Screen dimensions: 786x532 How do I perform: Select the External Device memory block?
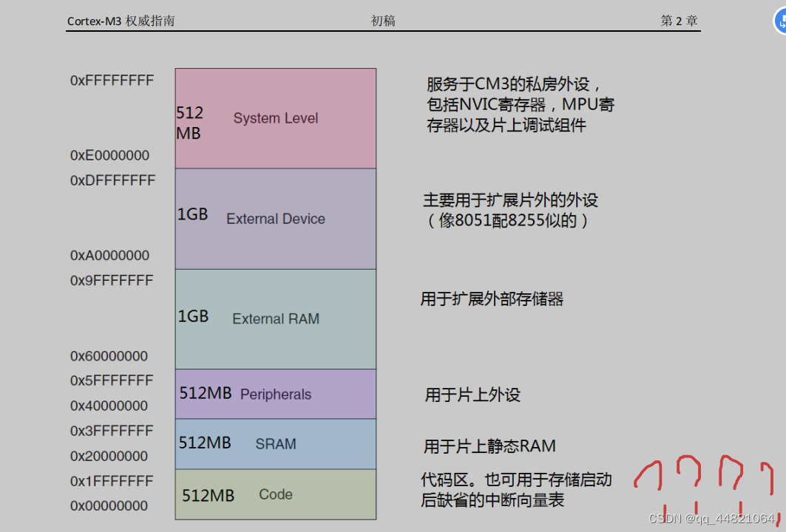tap(275, 218)
